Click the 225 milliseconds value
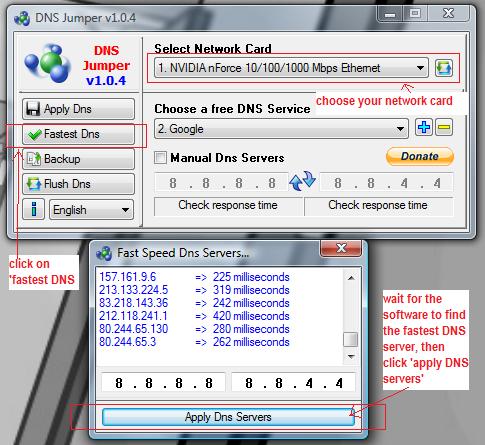 (251, 277)
